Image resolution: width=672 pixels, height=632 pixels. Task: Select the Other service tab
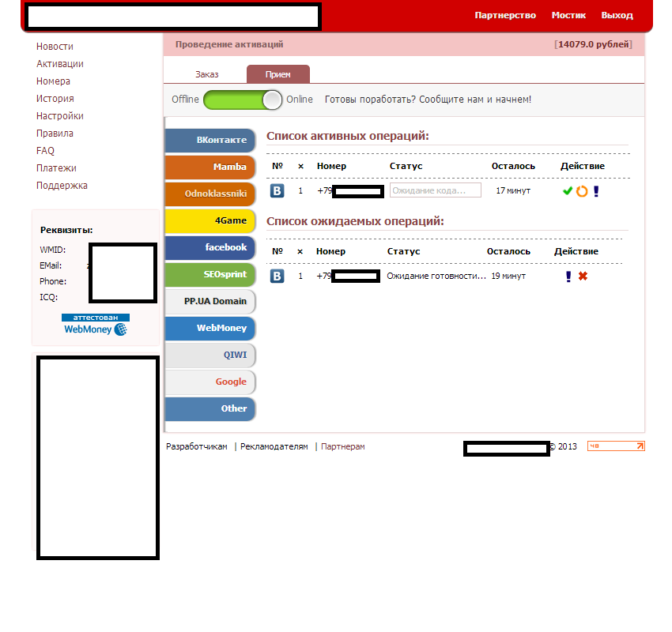[210, 408]
